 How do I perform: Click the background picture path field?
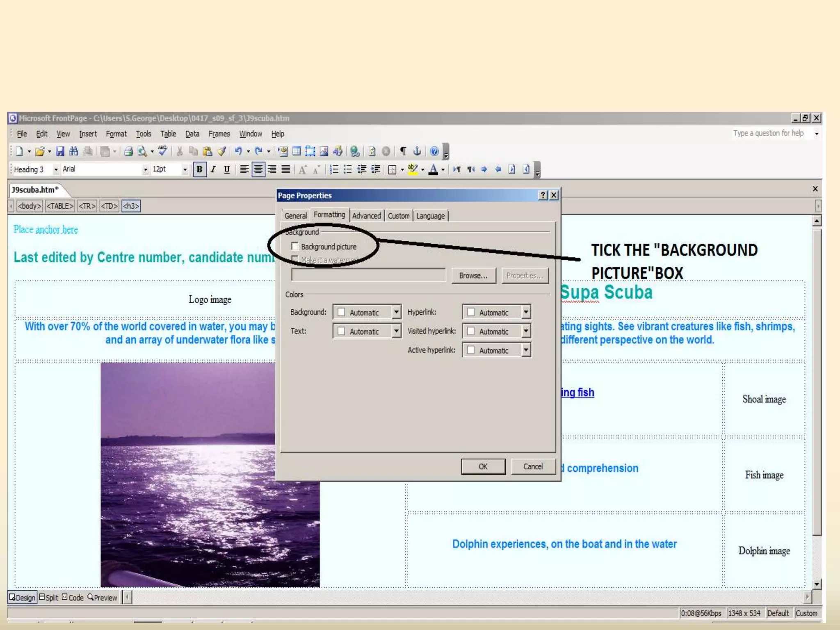click(x=368, y=275)
